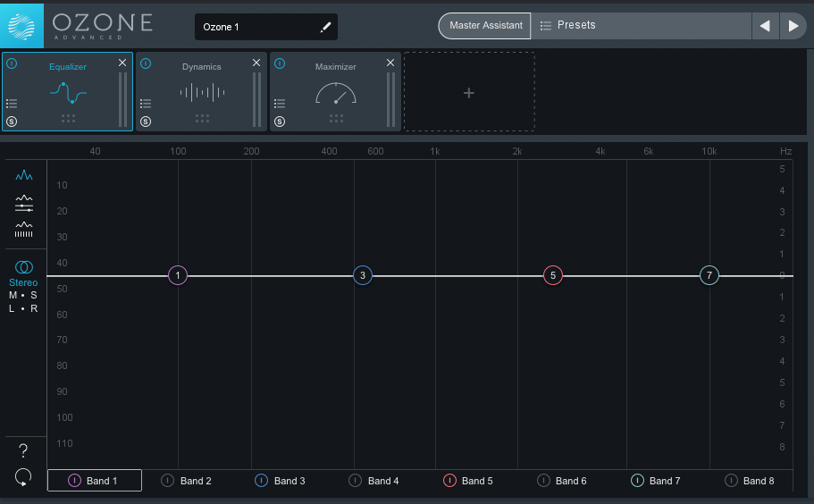Go to the next preset arrow
The width and height of the screenshot is (814, 504).
point(793,26)
